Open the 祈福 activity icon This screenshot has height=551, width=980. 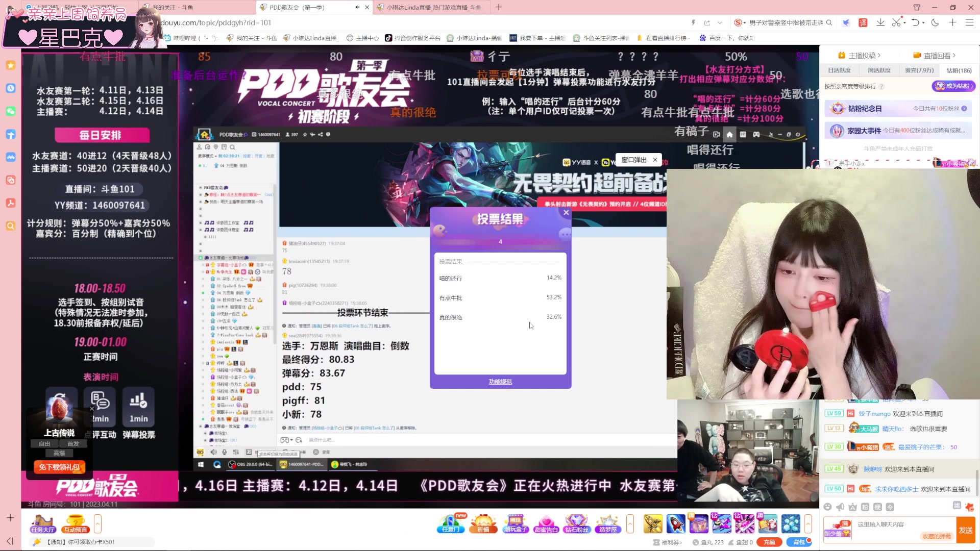483,523
